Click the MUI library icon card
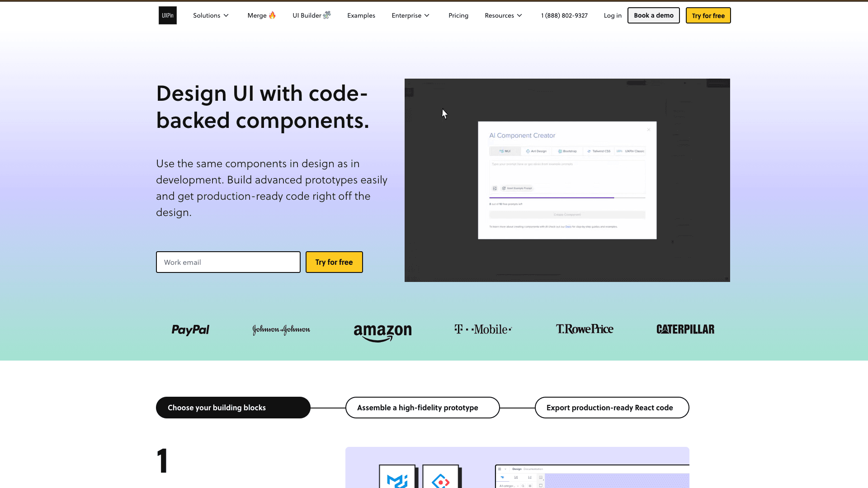 (397, 477)
